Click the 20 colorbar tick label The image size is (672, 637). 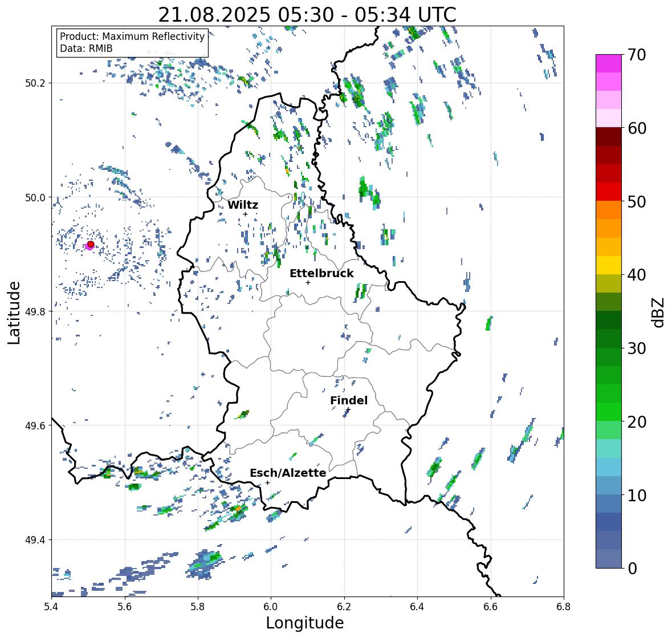click(x=637, y=422)
